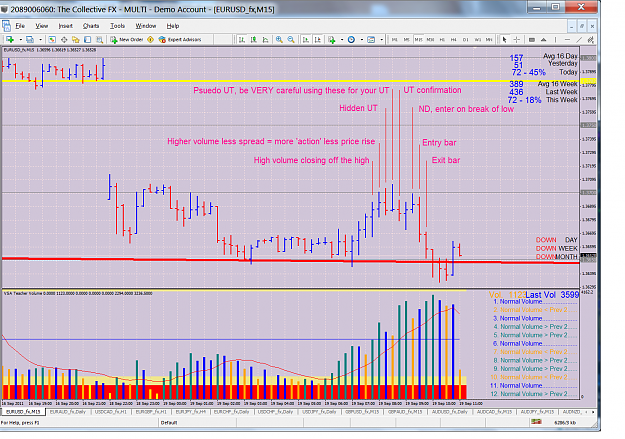Switch chart to bar chart icon

pos(242,39)
